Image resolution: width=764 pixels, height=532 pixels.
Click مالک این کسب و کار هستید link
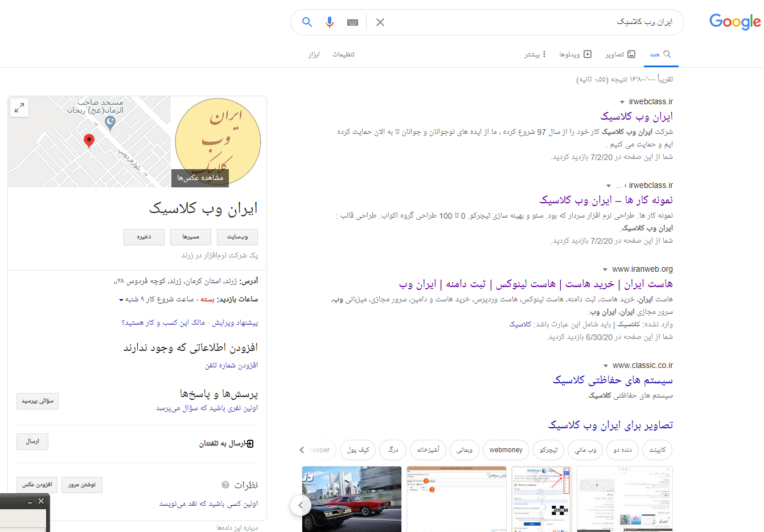click(163, 323)
